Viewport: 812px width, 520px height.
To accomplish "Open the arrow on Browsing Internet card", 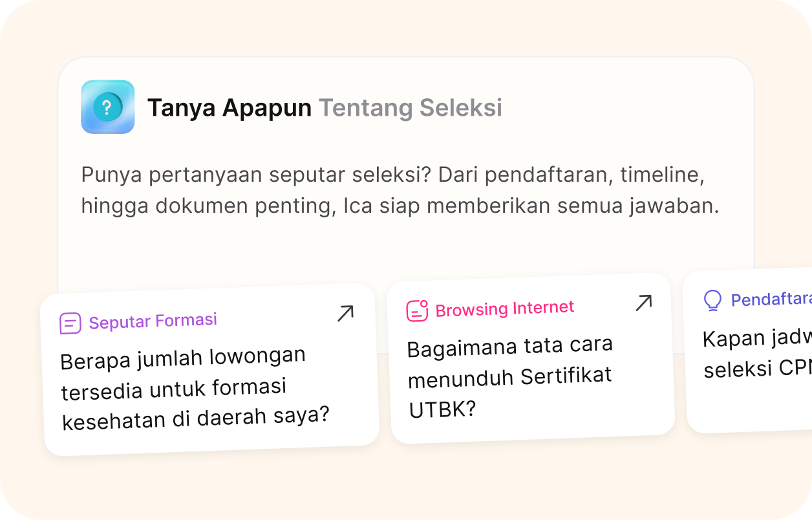I will pyautogui.click(x=643, y=303).
